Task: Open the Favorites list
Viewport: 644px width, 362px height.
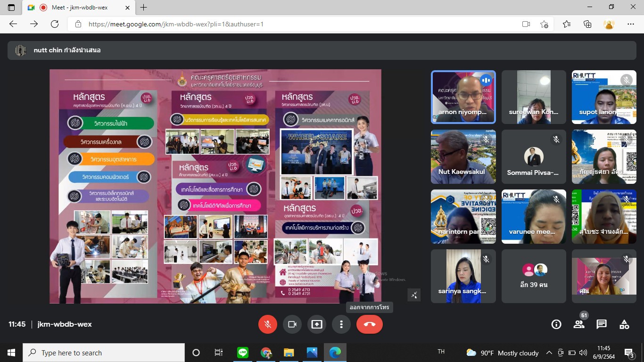Action: [x=567, y=24]
